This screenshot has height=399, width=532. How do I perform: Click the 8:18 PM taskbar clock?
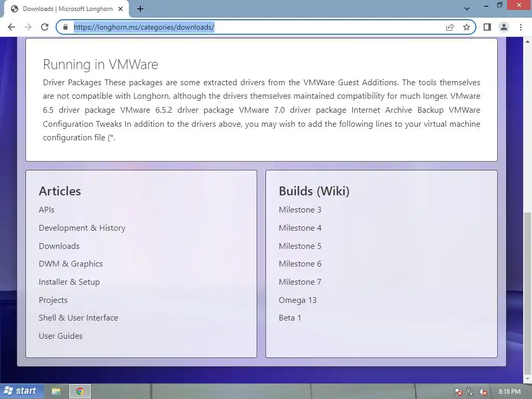(510, 392)
